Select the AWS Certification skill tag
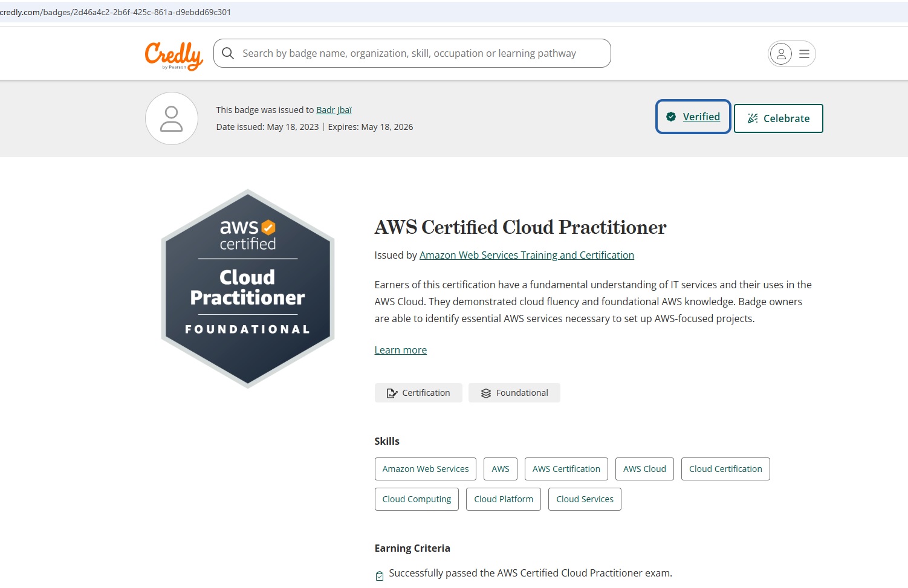This screenshot has height=588, width=908. coord(566,469)
